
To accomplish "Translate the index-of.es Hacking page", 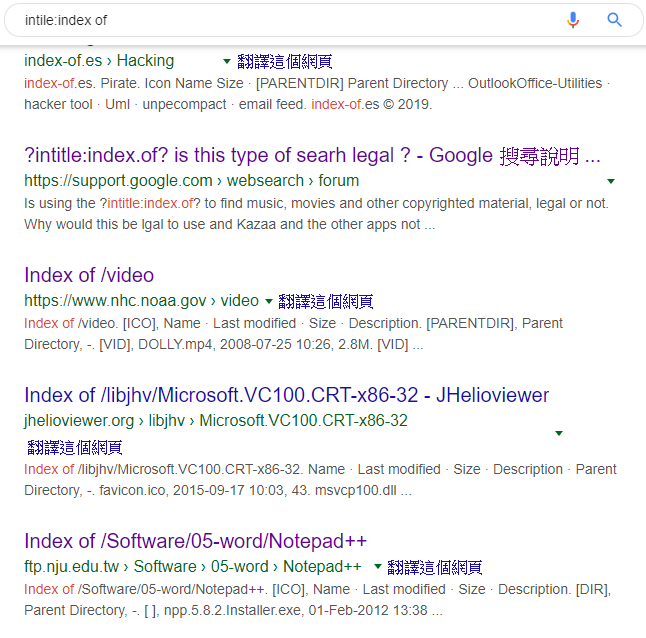I will pos(285,61).
